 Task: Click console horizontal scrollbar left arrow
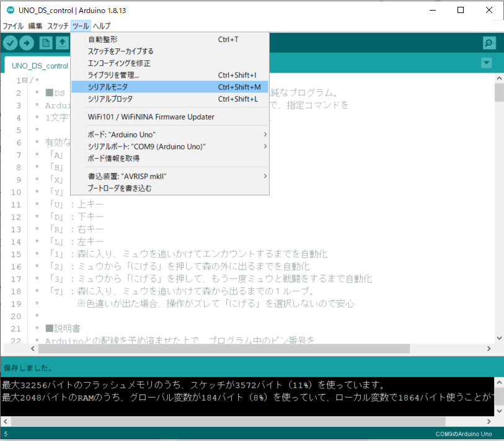click(6, 421)
